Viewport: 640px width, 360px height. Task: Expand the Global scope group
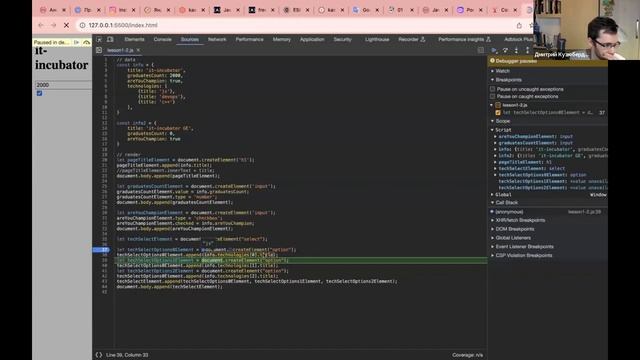[503, 195]
